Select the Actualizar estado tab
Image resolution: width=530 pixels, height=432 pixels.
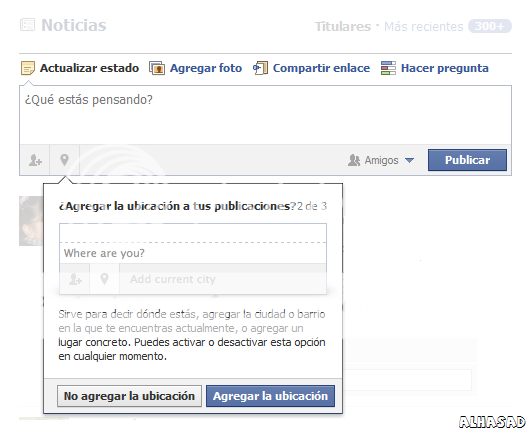(80, 68)
